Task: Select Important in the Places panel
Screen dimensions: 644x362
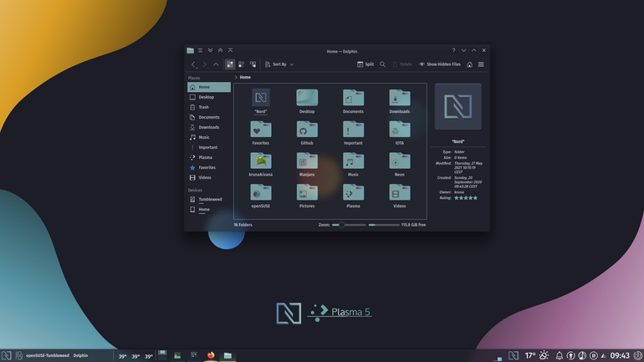Action: pos(209,147)
